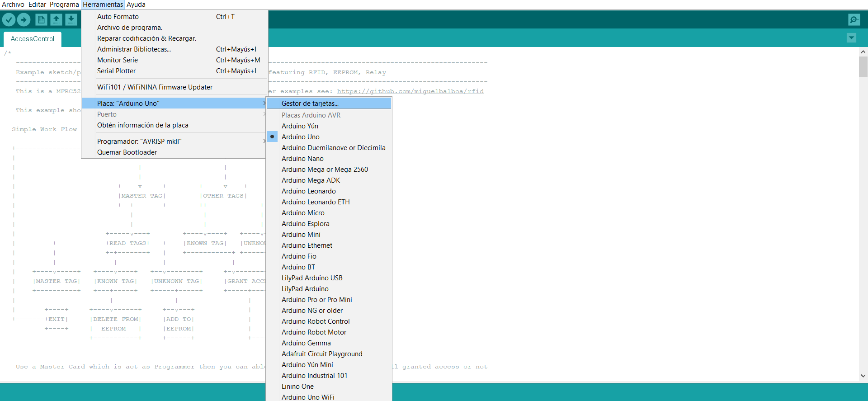This screenshot has width=868, height=401.
Task: Expand the Placa "Arduino Uno" submenu
Action: (175, 104)
